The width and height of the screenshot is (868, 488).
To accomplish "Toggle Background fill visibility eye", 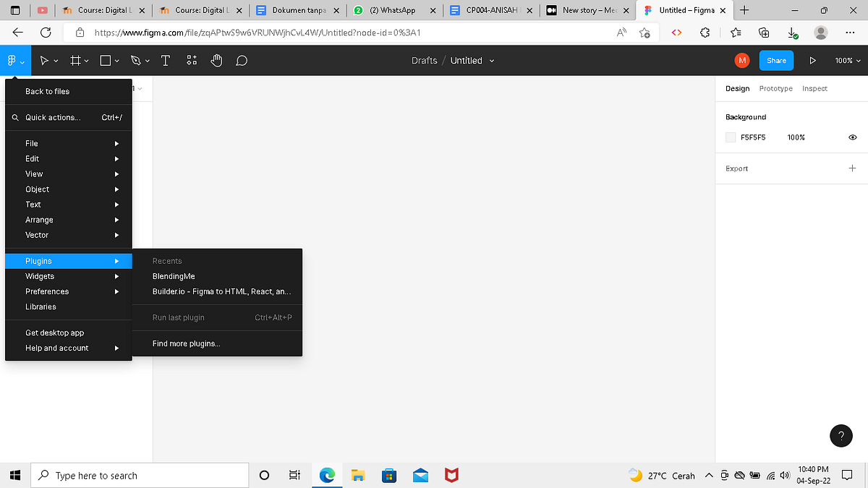I will pos(852,137).
